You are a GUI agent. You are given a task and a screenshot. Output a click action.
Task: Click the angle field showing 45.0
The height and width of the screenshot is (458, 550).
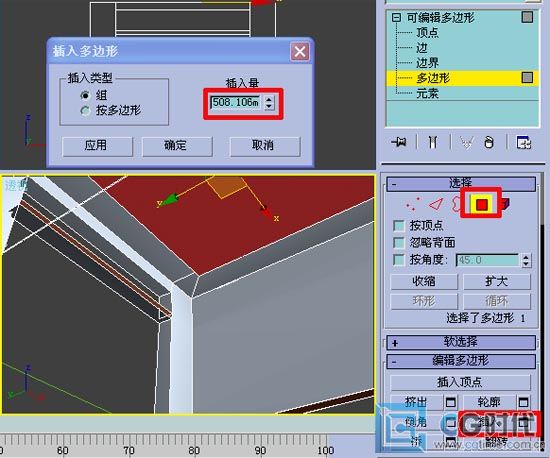[488, 260]
